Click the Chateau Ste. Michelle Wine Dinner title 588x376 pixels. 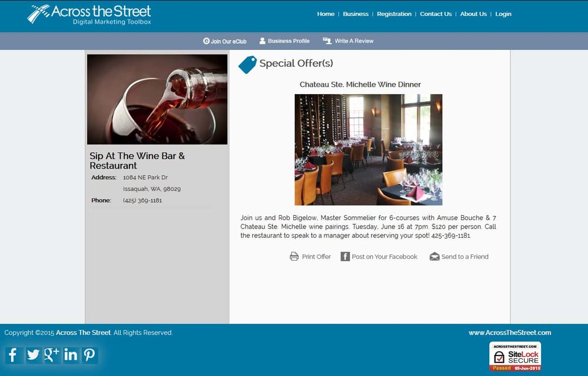(x=360, y=84)
